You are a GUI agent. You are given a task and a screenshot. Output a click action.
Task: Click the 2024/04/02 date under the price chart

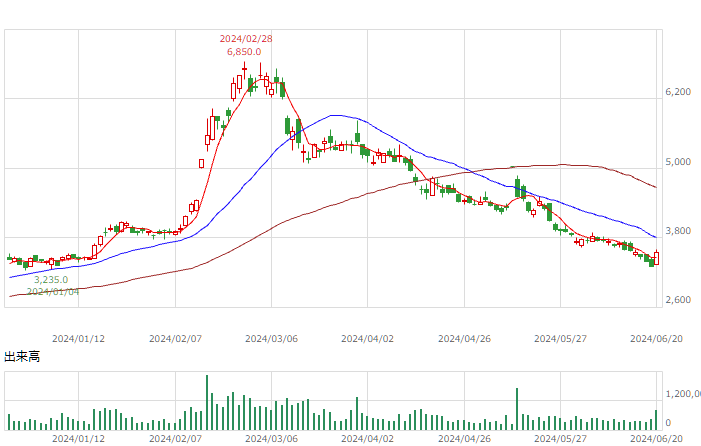pyautogui.click(x=367, y=339)
